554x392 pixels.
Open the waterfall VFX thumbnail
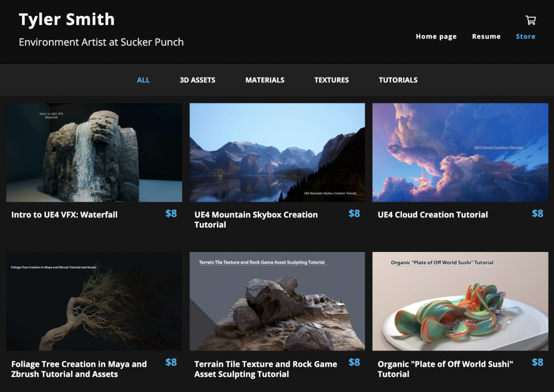94,152
